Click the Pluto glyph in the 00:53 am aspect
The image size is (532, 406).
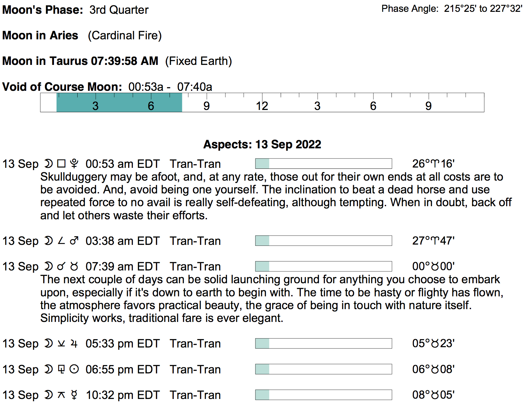tap(74, 164)
